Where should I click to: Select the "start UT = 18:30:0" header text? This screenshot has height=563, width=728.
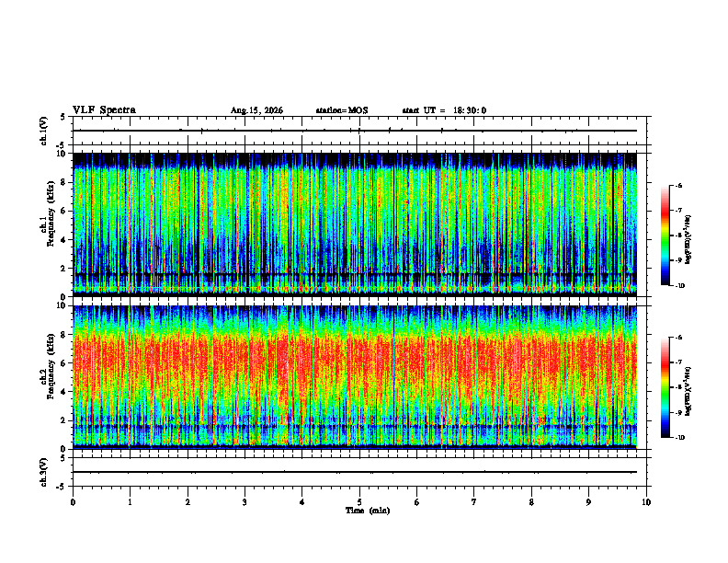point(444,110)
